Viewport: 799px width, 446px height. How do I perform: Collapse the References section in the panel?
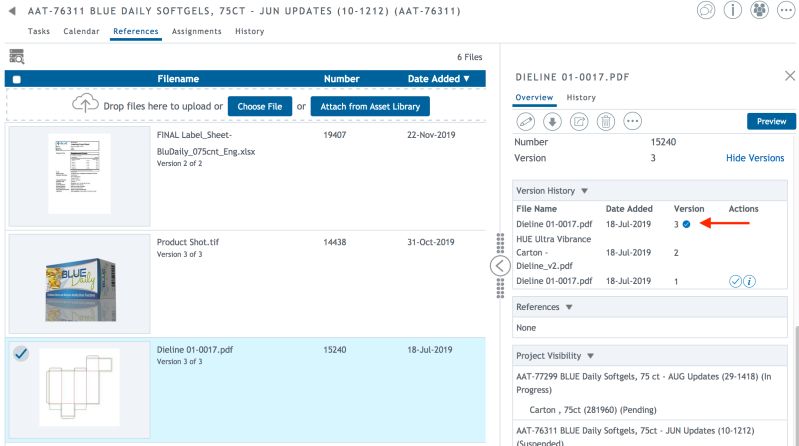(x=569, y=307)
